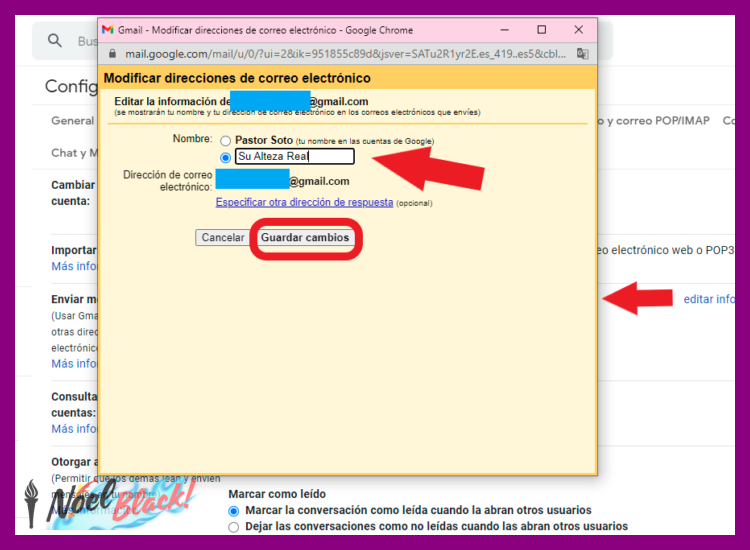750x550 pixels.
Task: Select the custom name radio button
Action: tap(225, 157)
